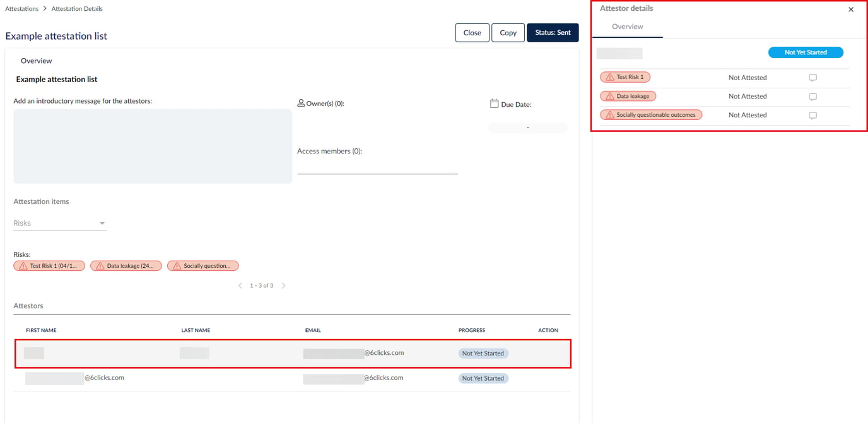
Task: Open comment icon for Socially questionable outcomes
Action: click(812, 116)
